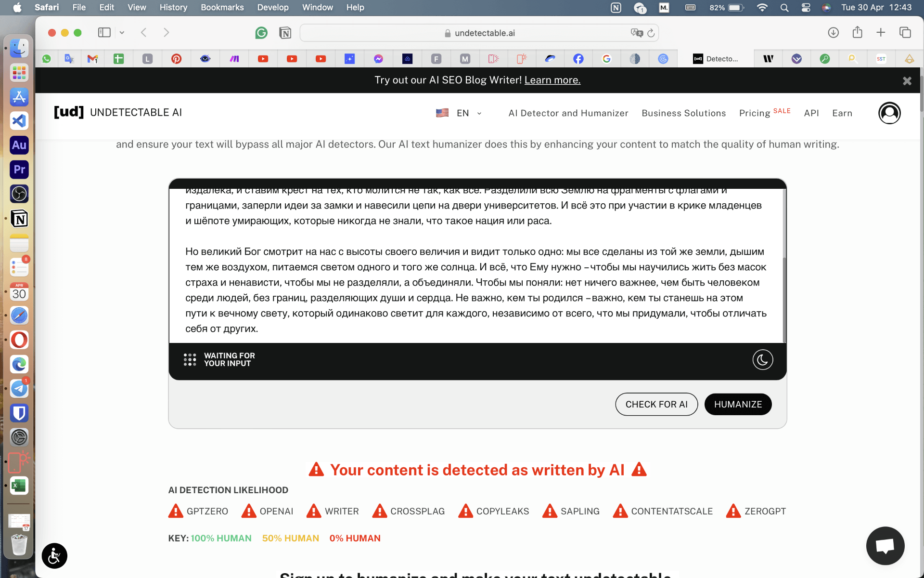Open the Develop menu
Screen dimensions: 924x578
tap(273, 7)
